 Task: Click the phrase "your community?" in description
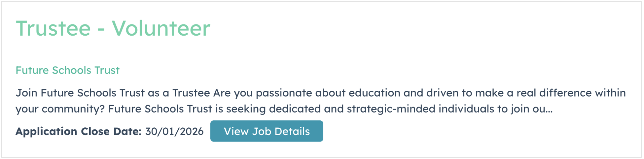pos(60,109)
